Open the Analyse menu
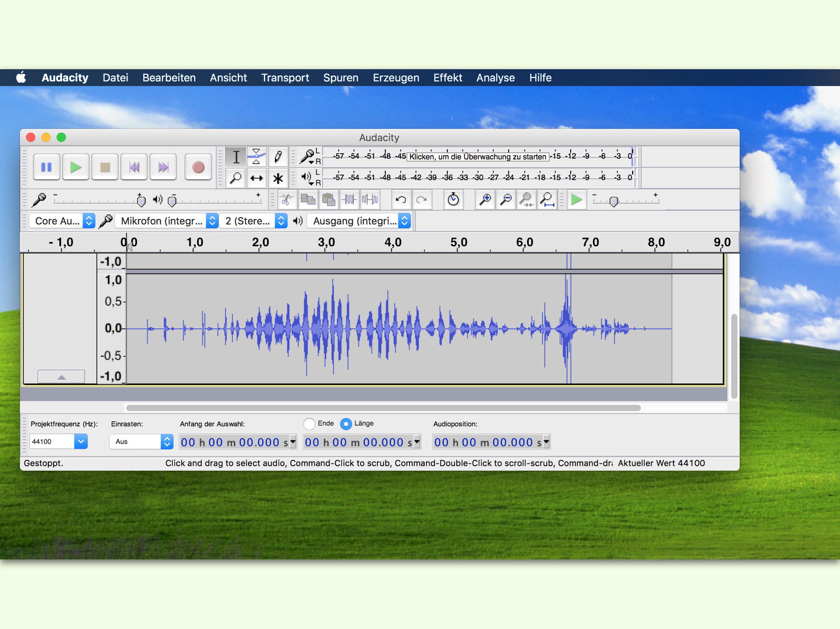Screen dimensions: 840x629 click(x=496, y=78)
